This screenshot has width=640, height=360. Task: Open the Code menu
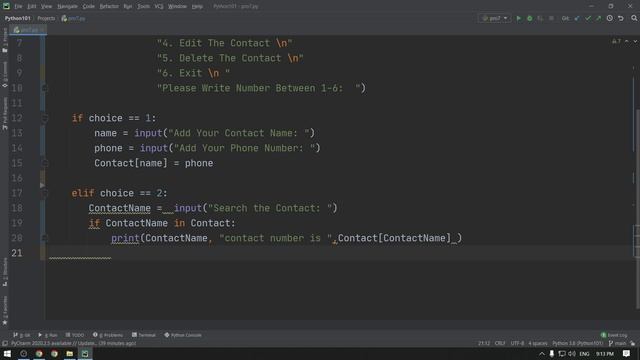[89, 7]
